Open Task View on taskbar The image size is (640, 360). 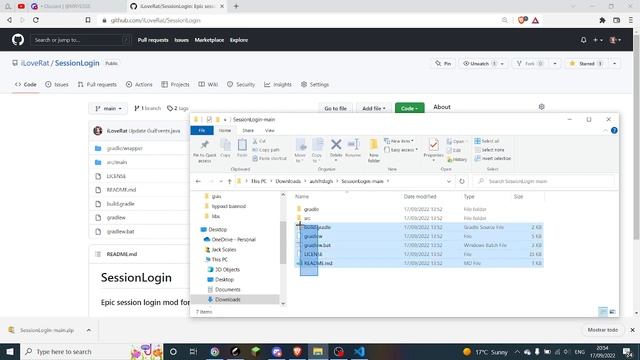pyautogui.click(x=193, y=351)
